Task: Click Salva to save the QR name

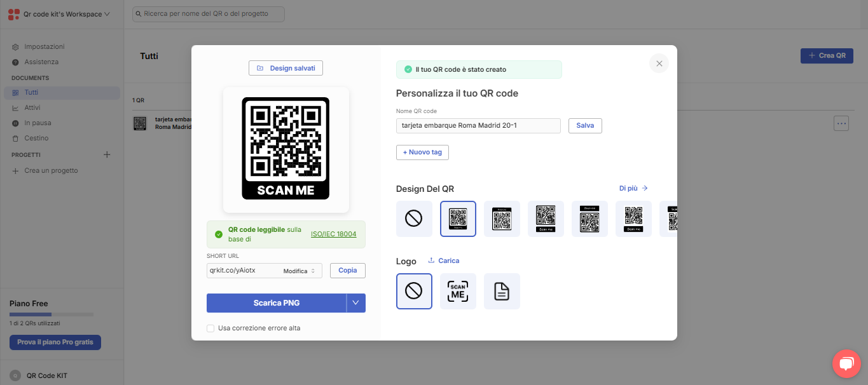Action: click(585, 126)
